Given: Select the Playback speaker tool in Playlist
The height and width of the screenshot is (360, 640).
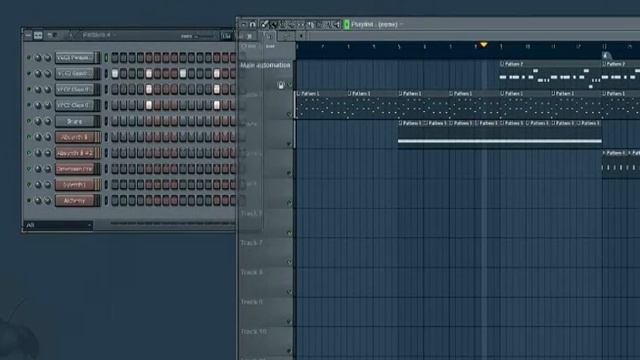Looking at the screenshot, I should [x=337, y=24].
